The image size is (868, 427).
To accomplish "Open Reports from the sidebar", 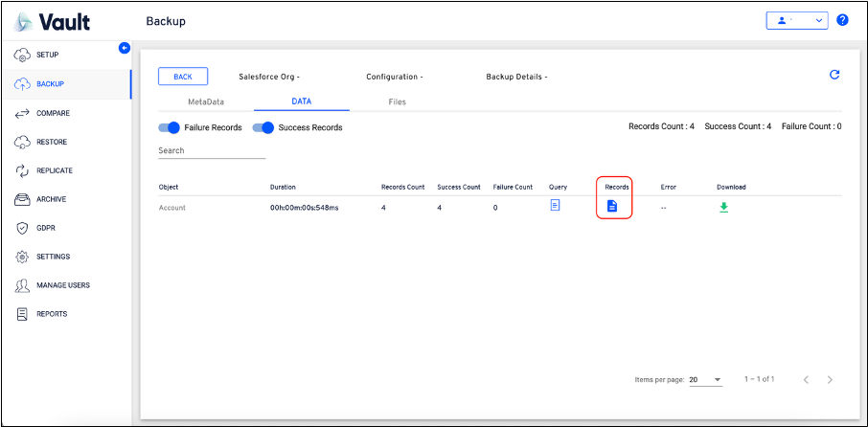I will pyautogui.click(x=52, y=314).
